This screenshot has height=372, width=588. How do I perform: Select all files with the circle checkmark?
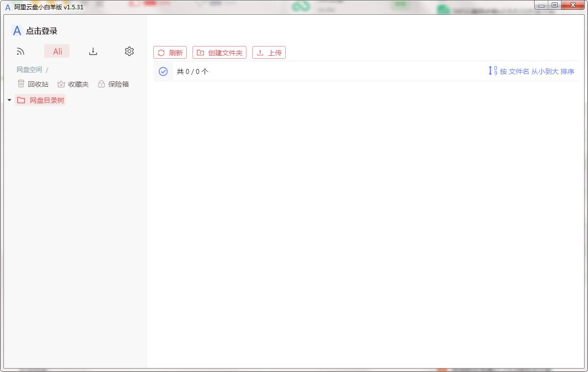[163, 71]
